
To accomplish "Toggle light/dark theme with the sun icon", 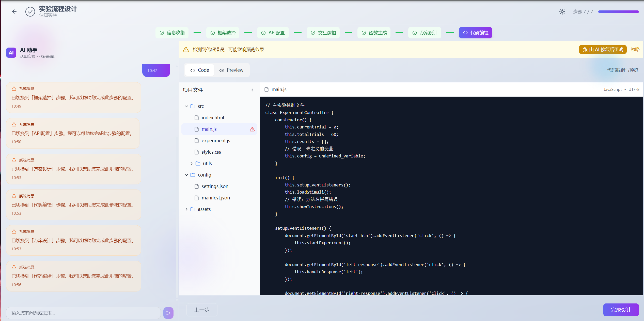I will coord(562,11).
